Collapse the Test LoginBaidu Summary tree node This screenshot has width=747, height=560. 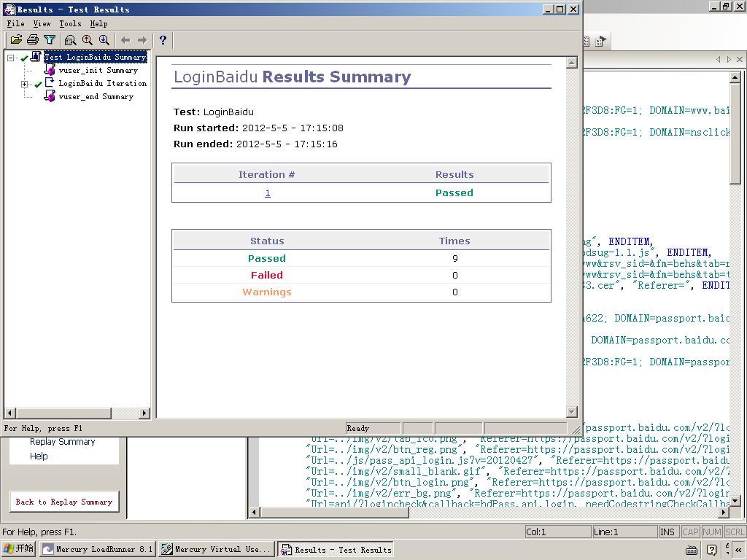point(10,58)
